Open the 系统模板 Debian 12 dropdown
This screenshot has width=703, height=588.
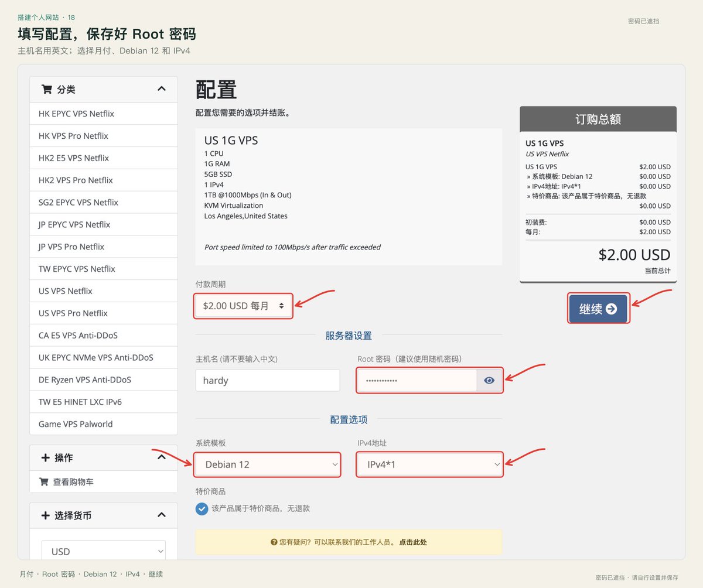[268, 464]
